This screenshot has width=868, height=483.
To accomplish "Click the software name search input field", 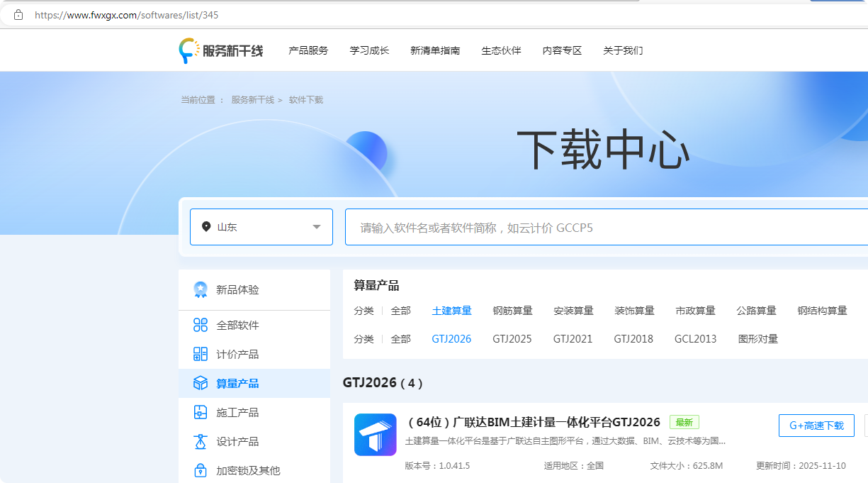I will [x=531, y=226].
